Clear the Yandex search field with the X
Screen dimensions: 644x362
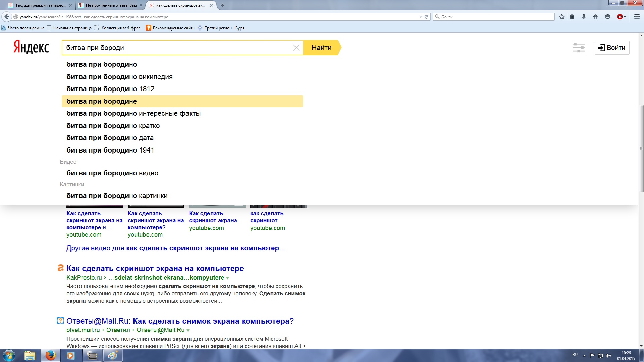click(x=296, y=48)
